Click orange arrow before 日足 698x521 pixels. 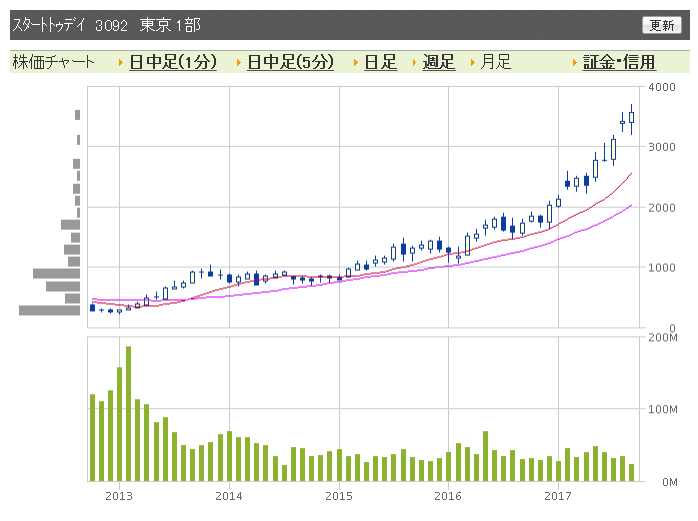tap(356, 63)
